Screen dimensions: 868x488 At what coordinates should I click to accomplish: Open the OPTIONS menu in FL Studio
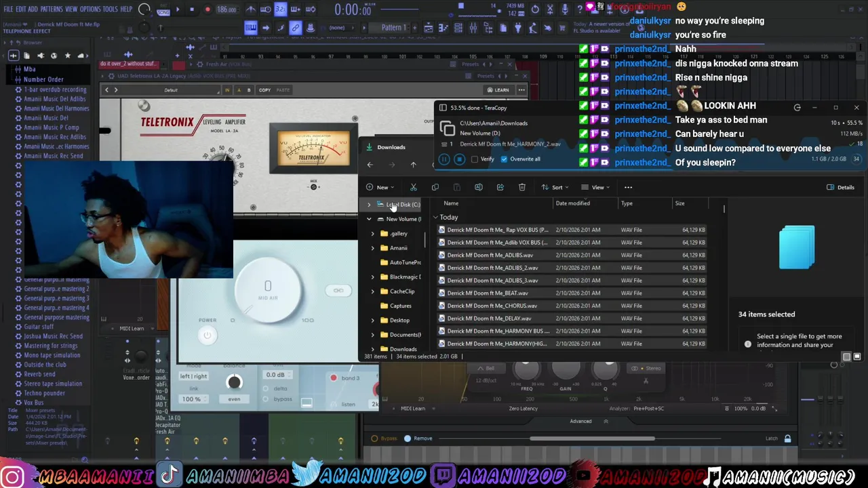coord(90,9)
